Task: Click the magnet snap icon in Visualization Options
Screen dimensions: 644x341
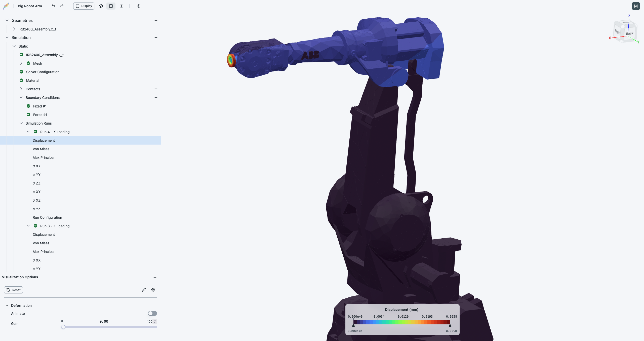Action: 153,290
